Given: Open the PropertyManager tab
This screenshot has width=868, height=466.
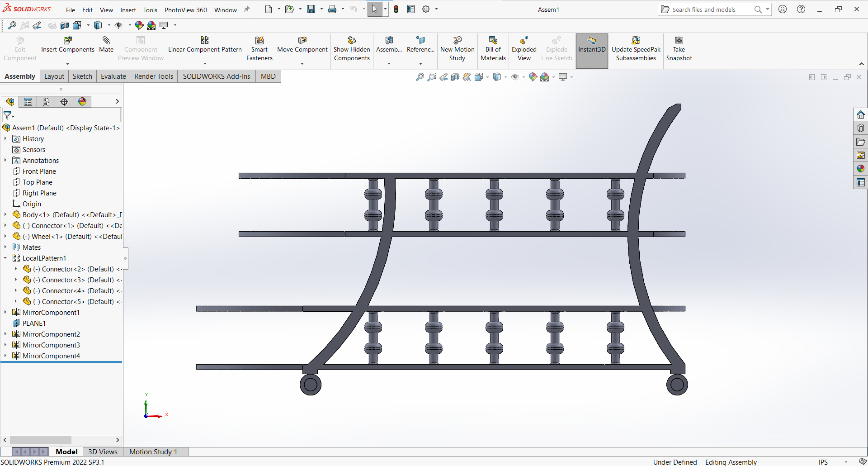Looking at the screenshot, I should pyautogui.click(x=28, y=102).
